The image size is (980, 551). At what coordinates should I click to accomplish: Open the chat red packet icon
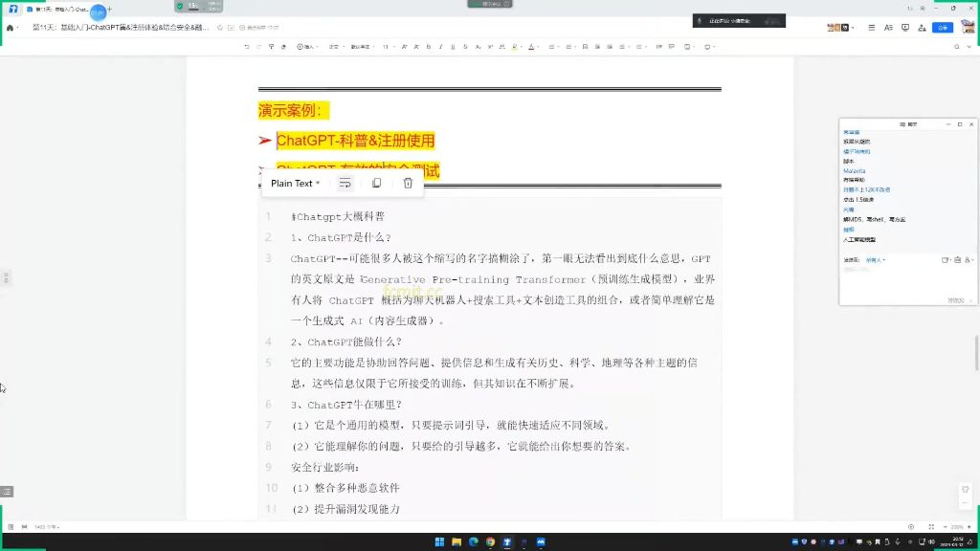point(957,260)
